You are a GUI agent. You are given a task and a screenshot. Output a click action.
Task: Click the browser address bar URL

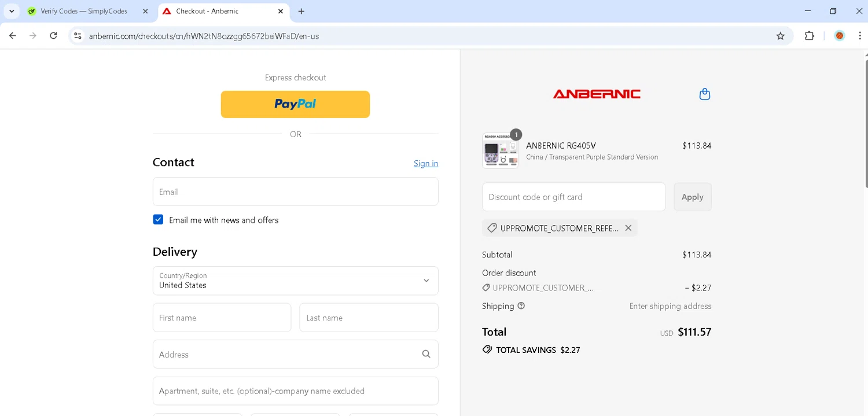204,36
